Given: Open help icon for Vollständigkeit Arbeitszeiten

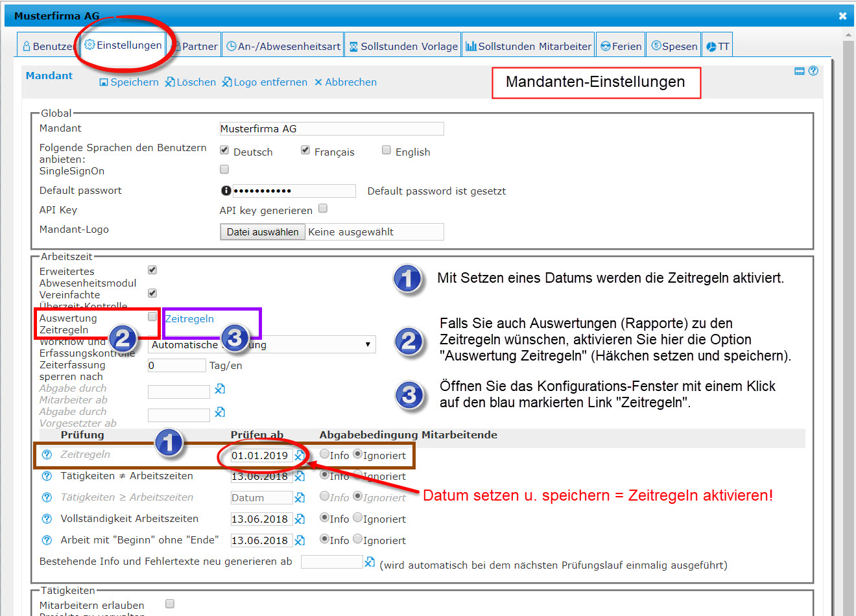Looking at the screenshot, I should 47,519.
